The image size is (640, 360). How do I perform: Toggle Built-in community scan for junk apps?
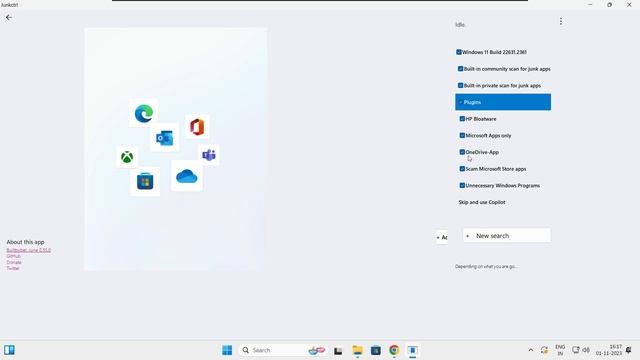[x=460, y=69]
